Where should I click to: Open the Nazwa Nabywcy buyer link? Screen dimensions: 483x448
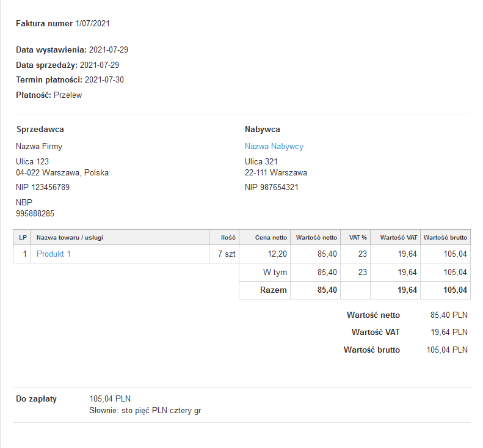274,147
